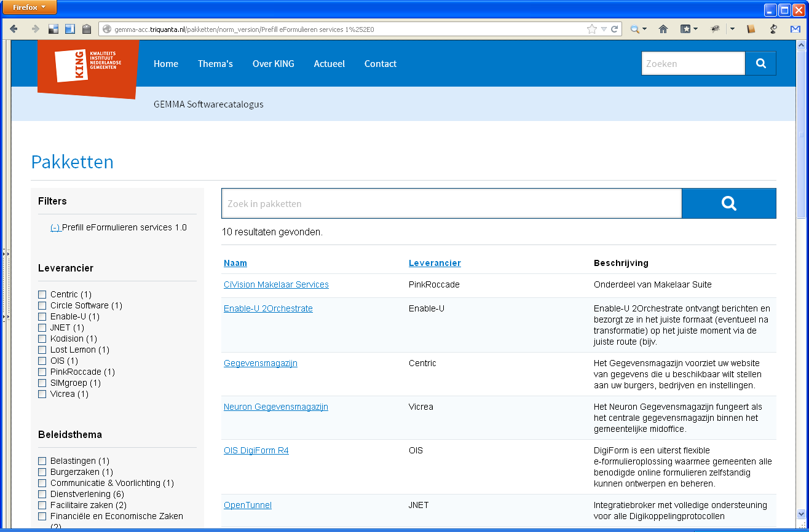This screenshot has width=809, height=532.
Task: Click the desk lamp toolbar icon
Action: pyautogui.click(x=773, y=29)
